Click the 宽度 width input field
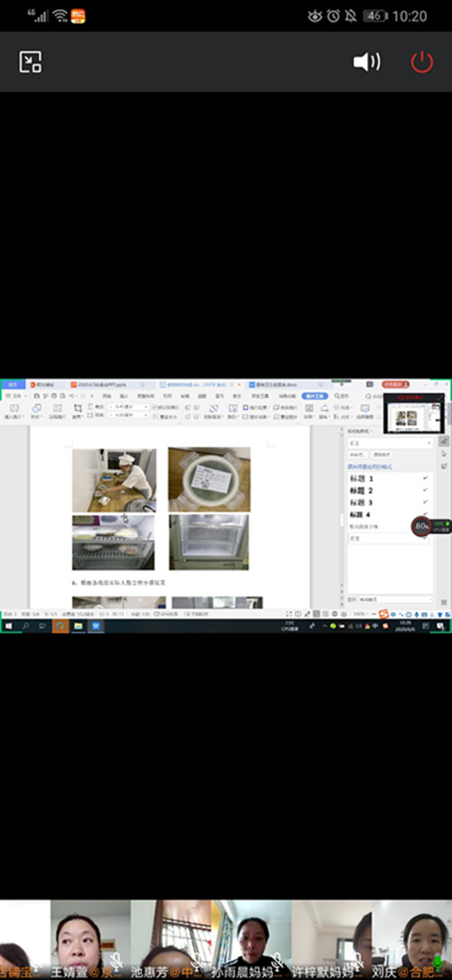Viewport: 452px width, 980px height. click(128, 415)
